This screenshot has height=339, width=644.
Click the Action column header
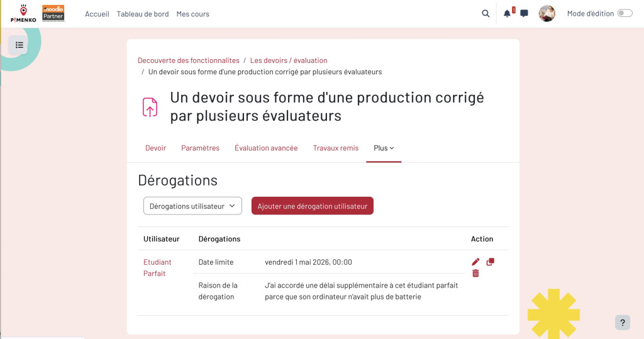pyautogui.click(x=482, y=239)
